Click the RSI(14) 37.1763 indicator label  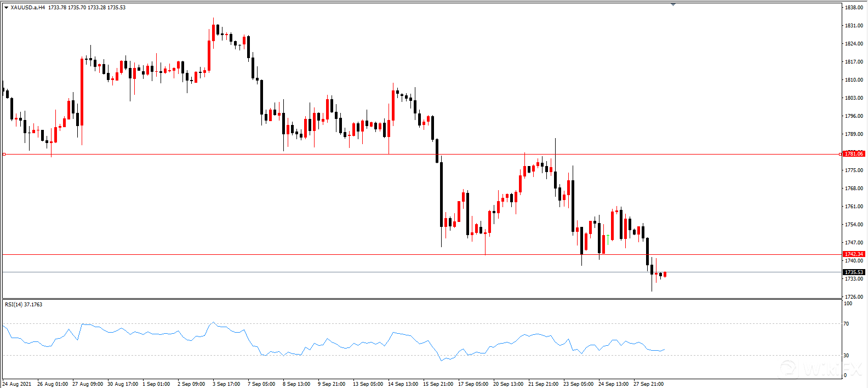24,305
